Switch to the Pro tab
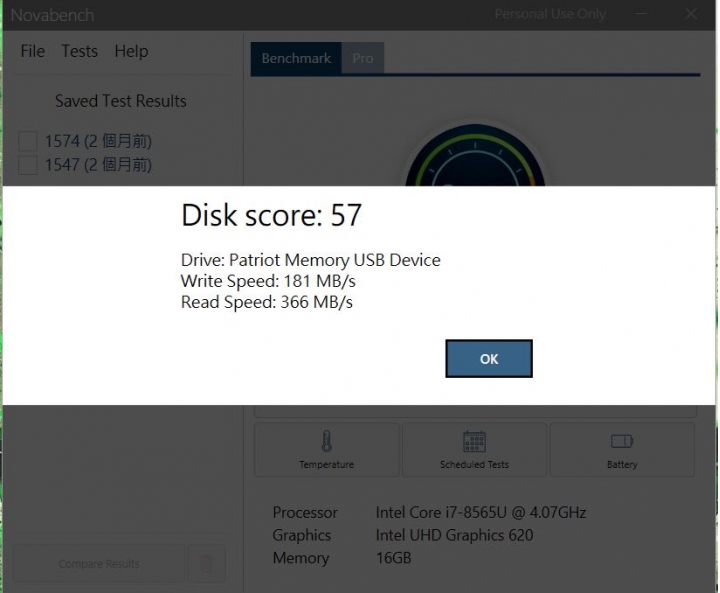This screenshot has width=720, height=593. click(x=363, y=58)
